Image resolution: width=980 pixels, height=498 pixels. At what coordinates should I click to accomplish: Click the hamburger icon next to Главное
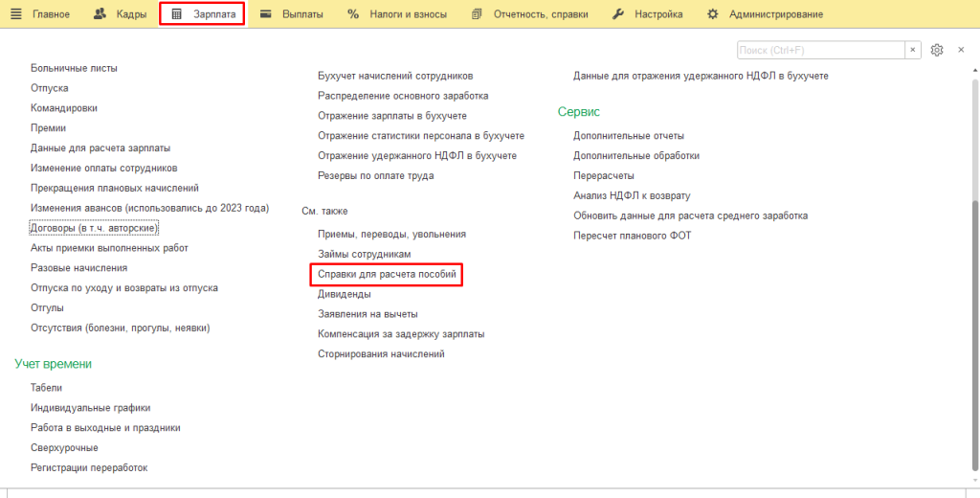point(15,14)
